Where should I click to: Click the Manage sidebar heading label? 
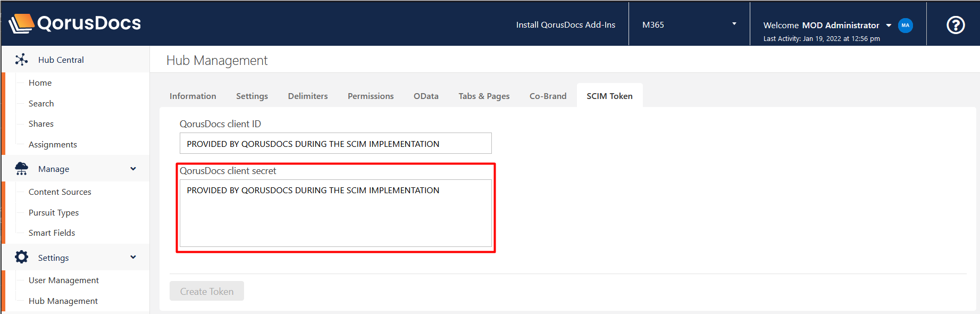pyautogui.click(x=54, y=169)
